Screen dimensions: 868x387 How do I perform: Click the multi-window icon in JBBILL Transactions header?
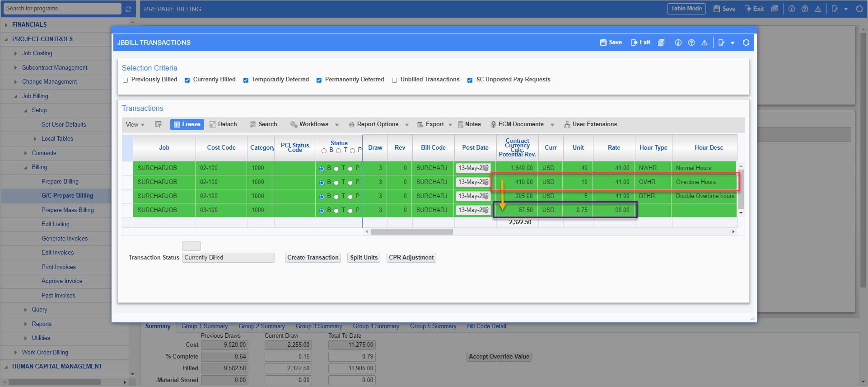tap(661, 42)
